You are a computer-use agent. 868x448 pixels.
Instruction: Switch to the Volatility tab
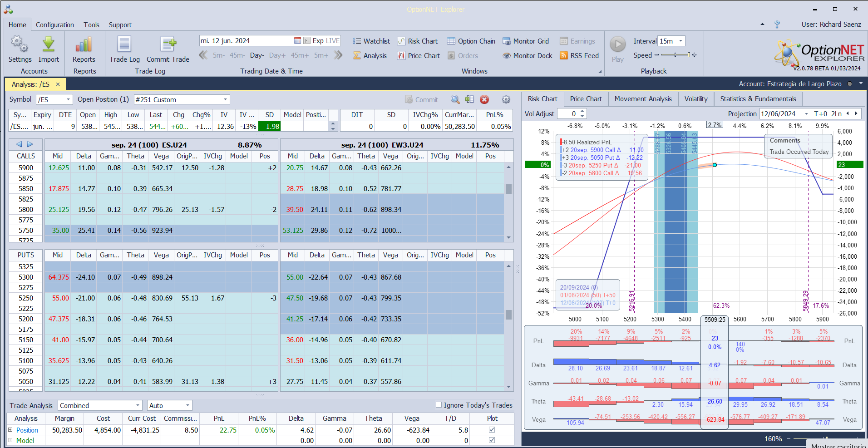[696, 99]
